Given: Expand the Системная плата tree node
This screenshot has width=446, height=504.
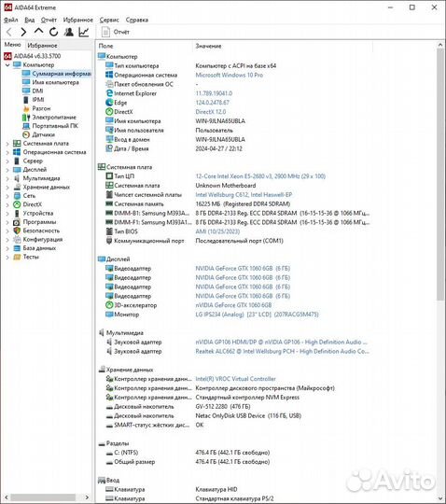Looking at the screenshot, I should point(7,144).
